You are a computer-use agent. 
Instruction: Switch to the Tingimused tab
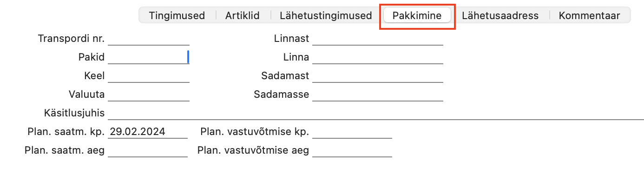[177, 15]
